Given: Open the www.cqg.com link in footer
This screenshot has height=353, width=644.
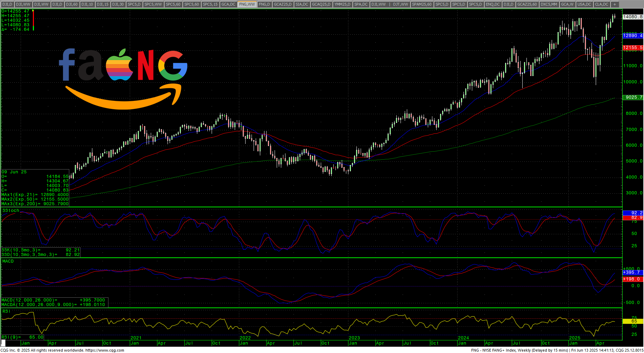Looking at the screenshot, I should click(105, 350).
